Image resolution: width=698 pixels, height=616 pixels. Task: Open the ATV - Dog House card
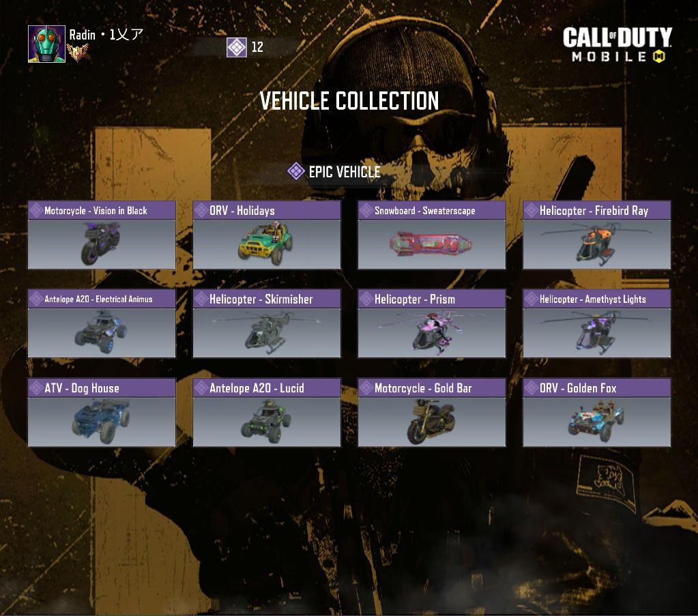point(102,413)
